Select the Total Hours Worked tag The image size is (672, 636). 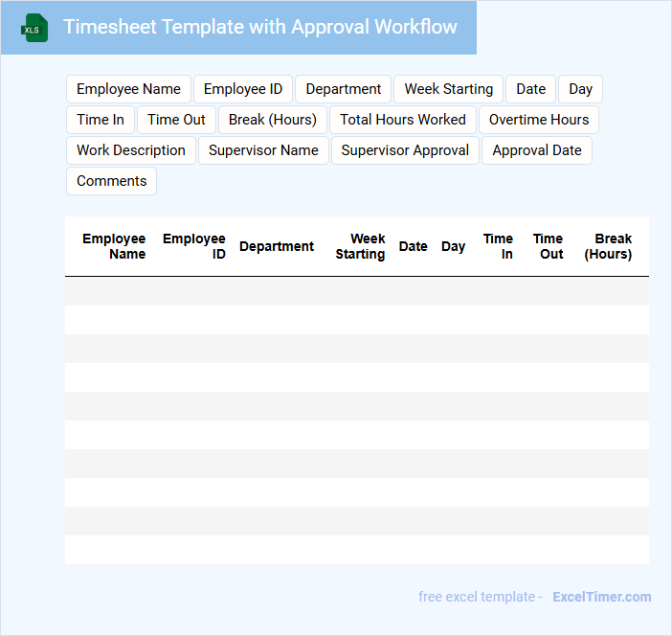[403, 120]
